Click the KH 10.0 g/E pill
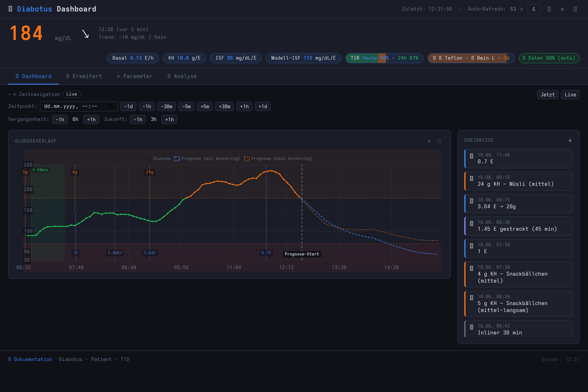The width and height of the screenshot is (588, 392). [184, 58]
